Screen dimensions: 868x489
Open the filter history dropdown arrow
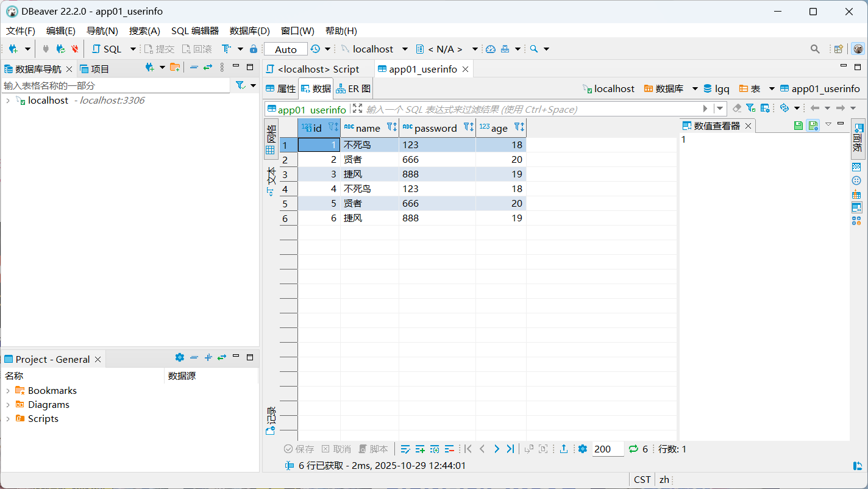point(720,109)
